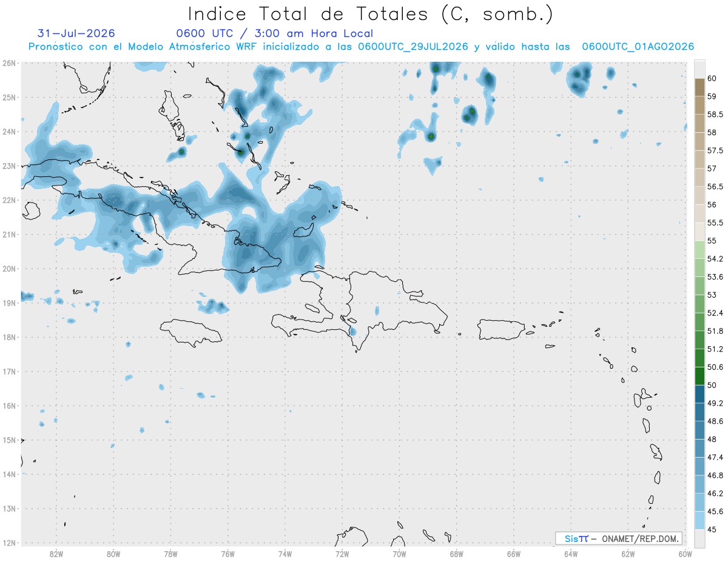The width and height of the screenshot is (728, 562).
Task: Click the colorbar value "46.8"
Action: pyautogui.click(x=715, y=475)
